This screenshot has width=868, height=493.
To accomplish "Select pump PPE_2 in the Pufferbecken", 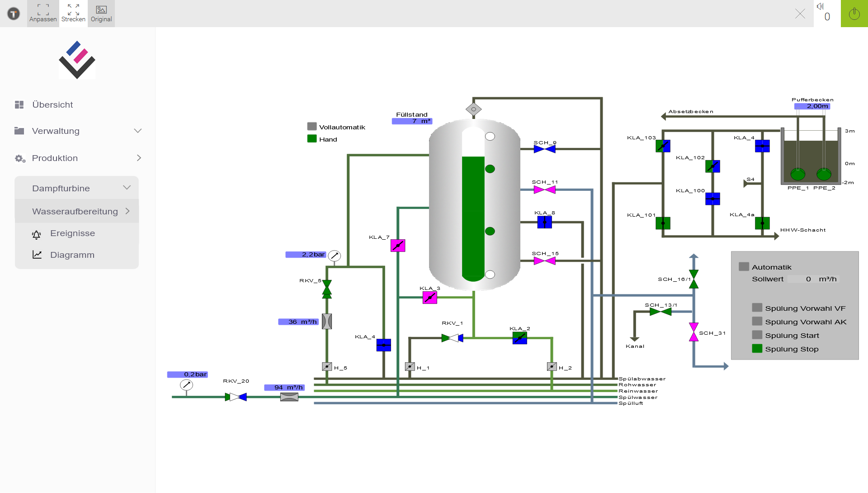I will coord(824,174).
